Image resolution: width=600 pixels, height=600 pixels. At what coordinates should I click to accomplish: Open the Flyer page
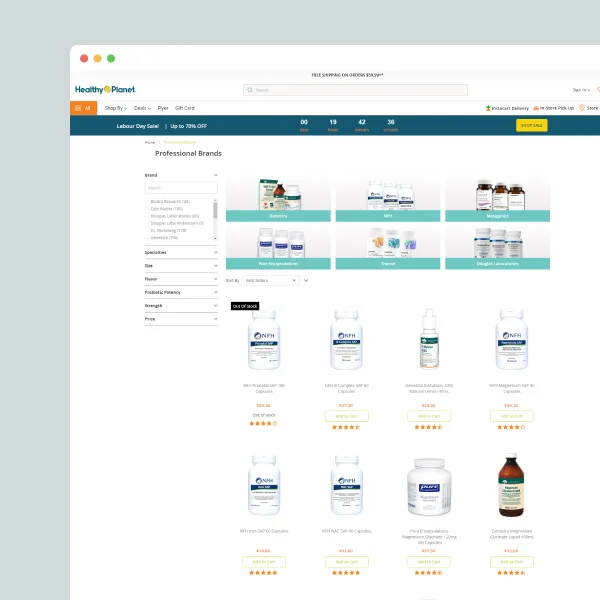(x=163, y=108)
